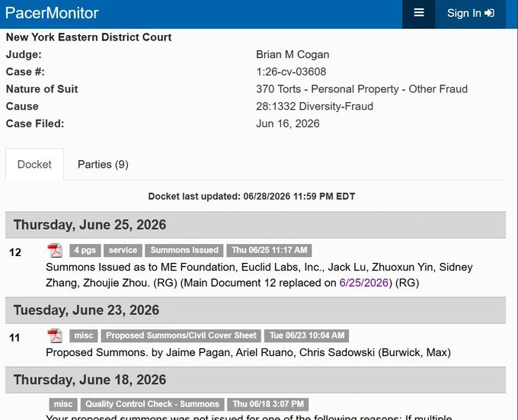Open PDF icon for docket entry 11
The width and height of the screenshot is (518, 420).
(55, 335)
